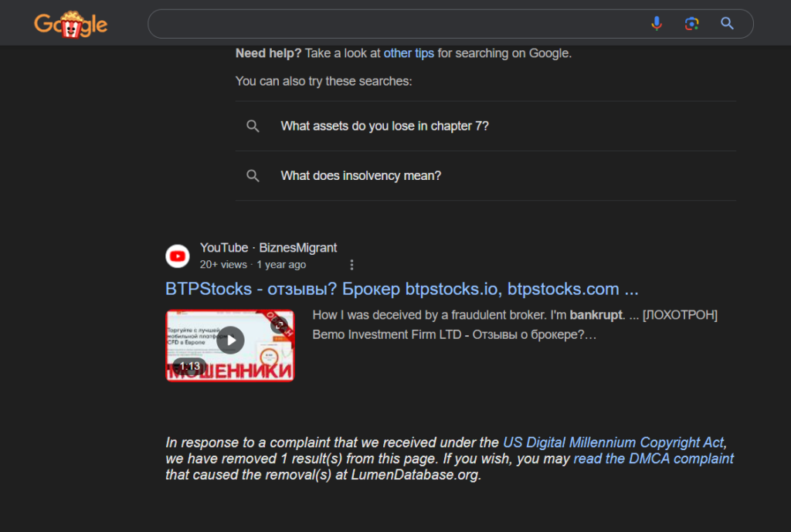Open US Digital Millennium Copyright Act link
This screenshot has width=791, height=532.
pos(613,442)
